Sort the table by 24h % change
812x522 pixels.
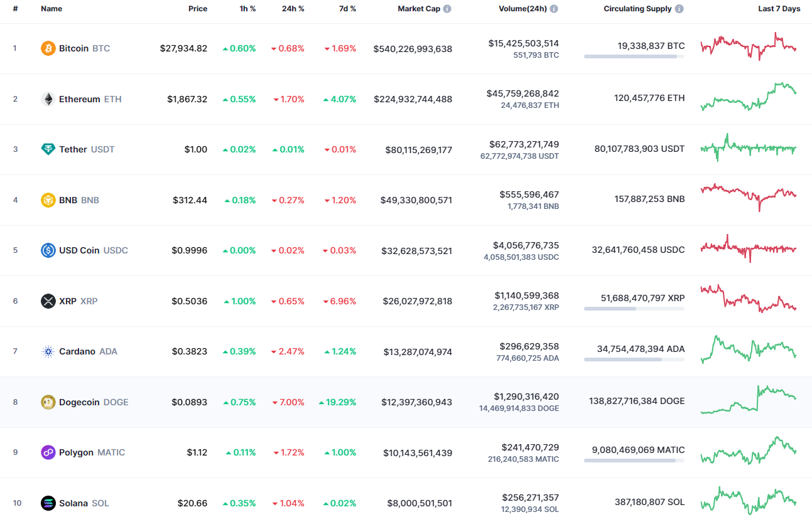tap(293, 8)
